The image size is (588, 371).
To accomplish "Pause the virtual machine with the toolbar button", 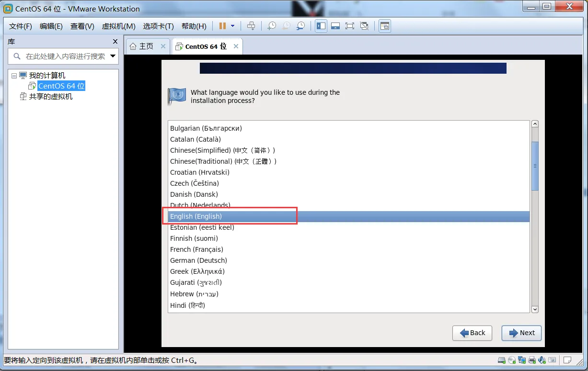I will click(x=222, y=26).
